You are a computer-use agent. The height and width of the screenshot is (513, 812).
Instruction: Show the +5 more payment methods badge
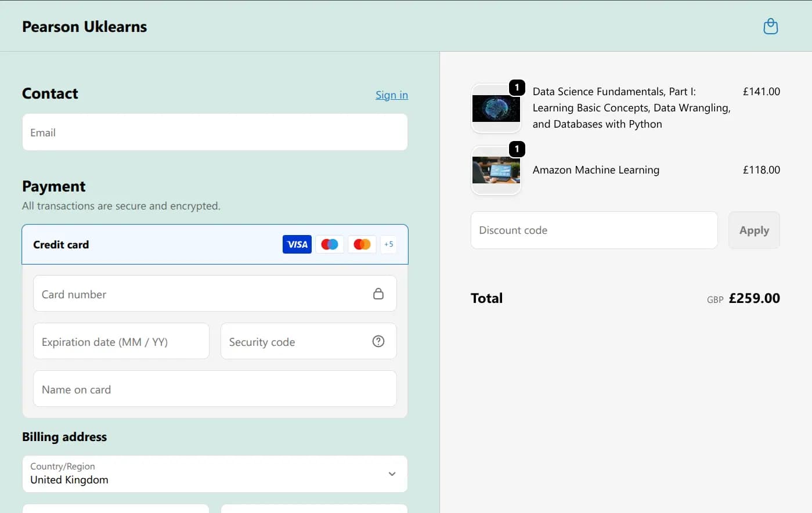pos(389,244)
